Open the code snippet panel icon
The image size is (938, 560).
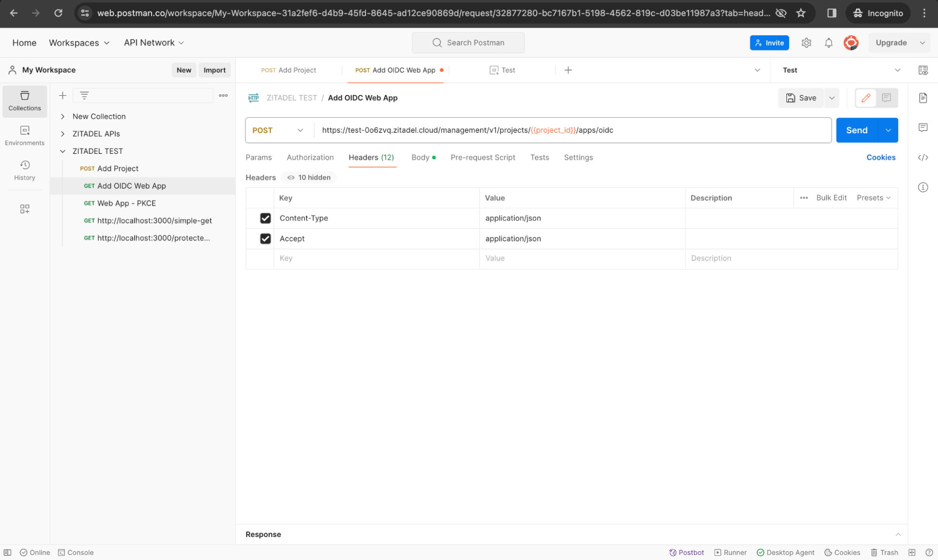pyautogui.click(x=923, y=158)
